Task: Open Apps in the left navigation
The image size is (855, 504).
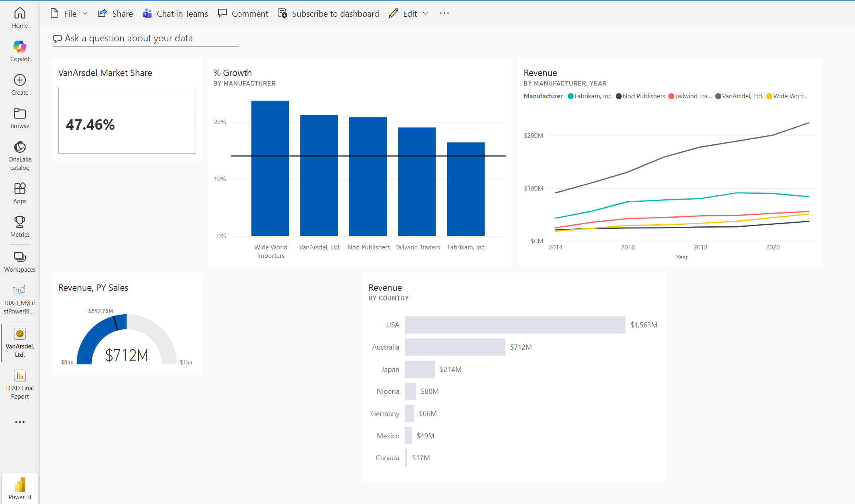Action: coord(19,189)
